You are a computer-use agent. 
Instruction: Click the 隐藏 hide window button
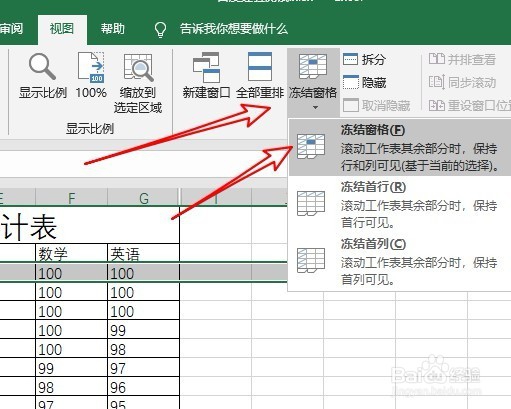pos(364,82)
